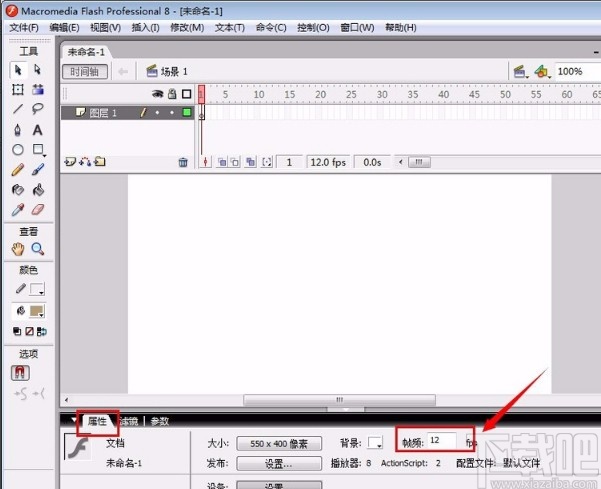Click the Center Frame icon
The image size is (601, 489).
(205, 162)
